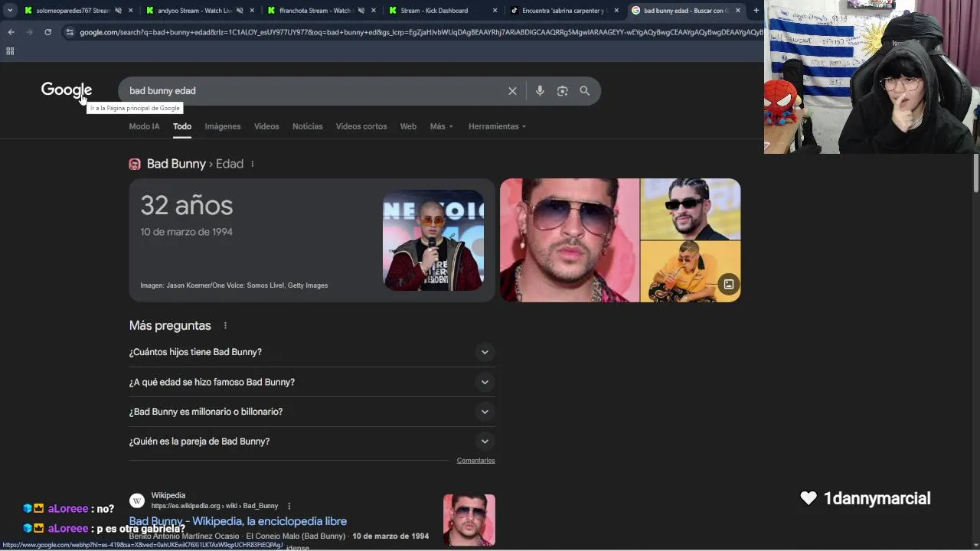Open the tab search dropdown arrow

pyautogui.click(x=10, y=11)
